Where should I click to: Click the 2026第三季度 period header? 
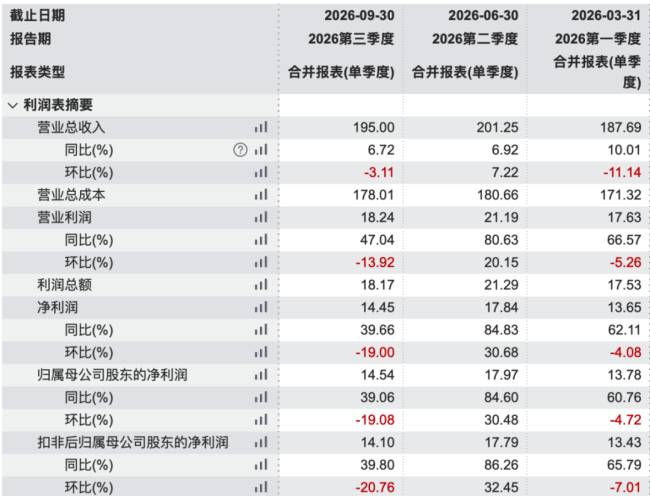click(x=351, y=39)
